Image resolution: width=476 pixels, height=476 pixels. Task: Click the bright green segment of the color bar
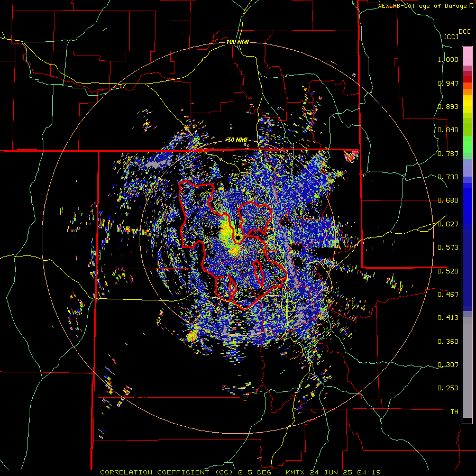click(x=467, y=144)
